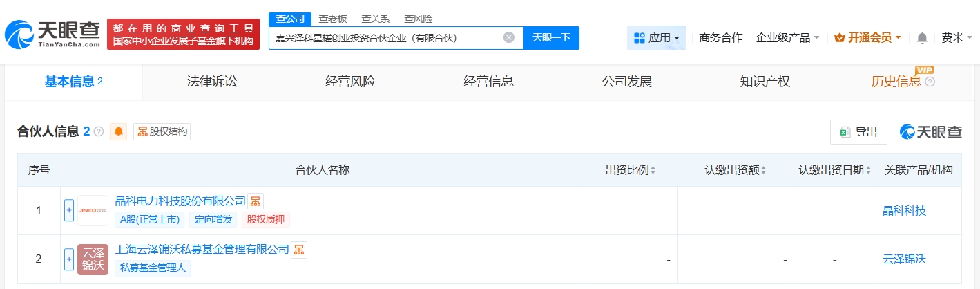Switch to the 法律诉讼 tab
Image resolution: width=980 pixels, height=289 pixels.
pyautogui.click(x=212, y=82)
